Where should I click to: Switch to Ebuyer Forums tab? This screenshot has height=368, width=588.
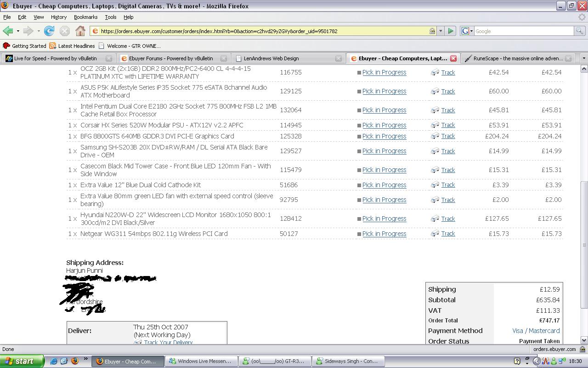tap(173, 58)
